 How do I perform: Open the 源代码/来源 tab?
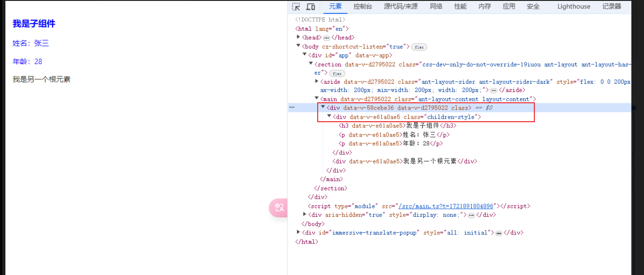[401, 6]
